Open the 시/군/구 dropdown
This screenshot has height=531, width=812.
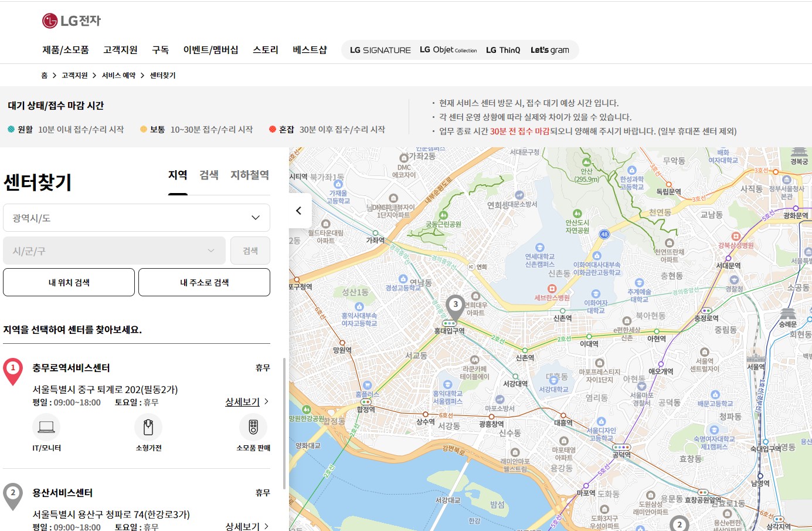[114, 251]
